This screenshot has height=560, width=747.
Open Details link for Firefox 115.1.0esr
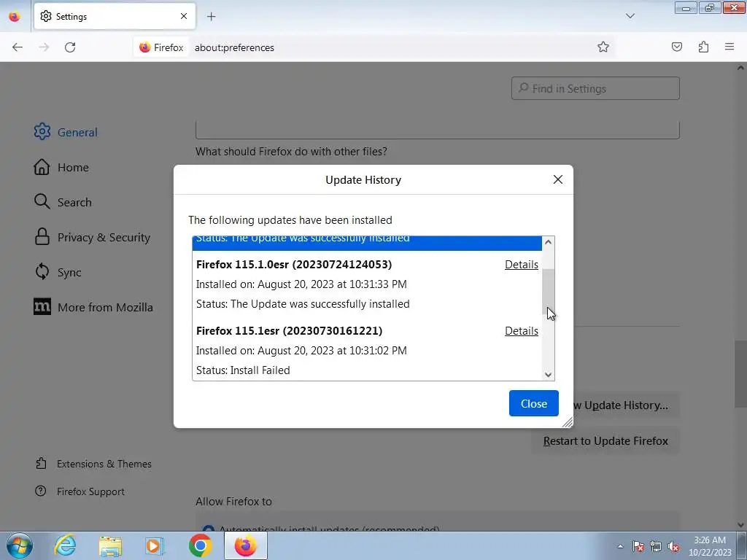coord(521,264)
